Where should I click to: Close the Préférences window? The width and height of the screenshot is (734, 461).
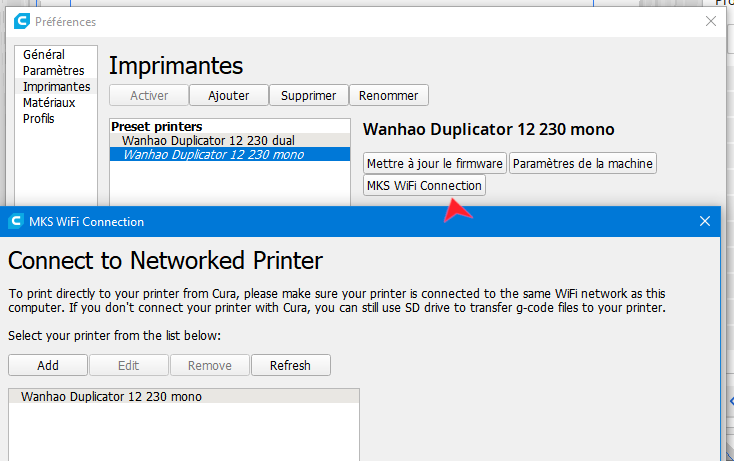tap(711, 21)
